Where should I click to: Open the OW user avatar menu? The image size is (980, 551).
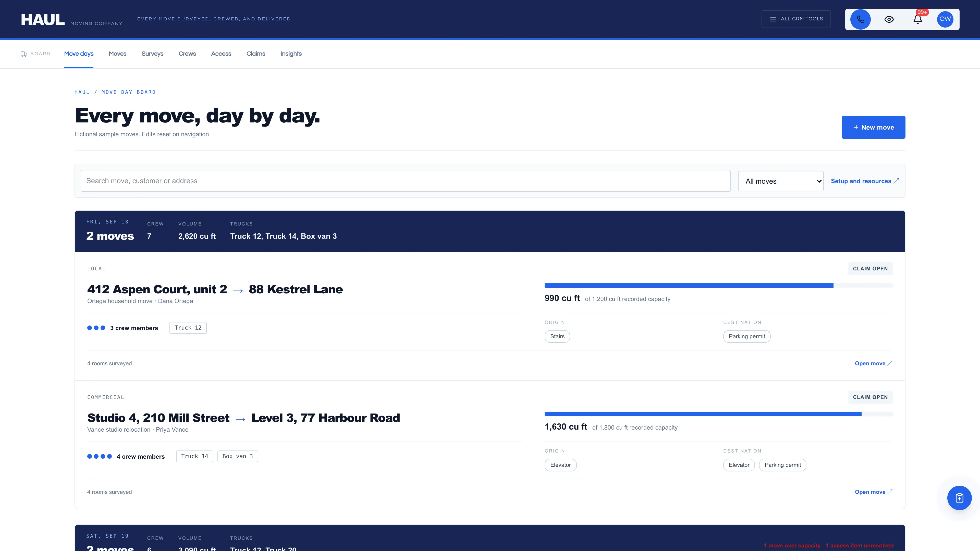point(945,19)
